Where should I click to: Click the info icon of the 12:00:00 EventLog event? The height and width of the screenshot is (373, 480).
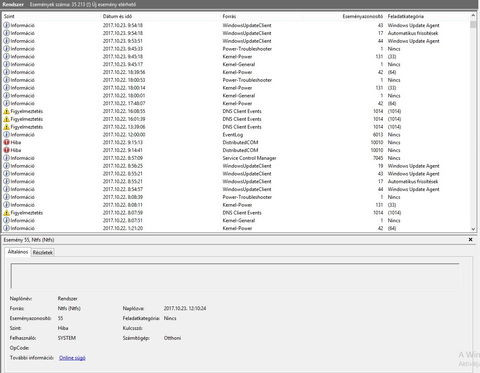click(x=6, y=135)
